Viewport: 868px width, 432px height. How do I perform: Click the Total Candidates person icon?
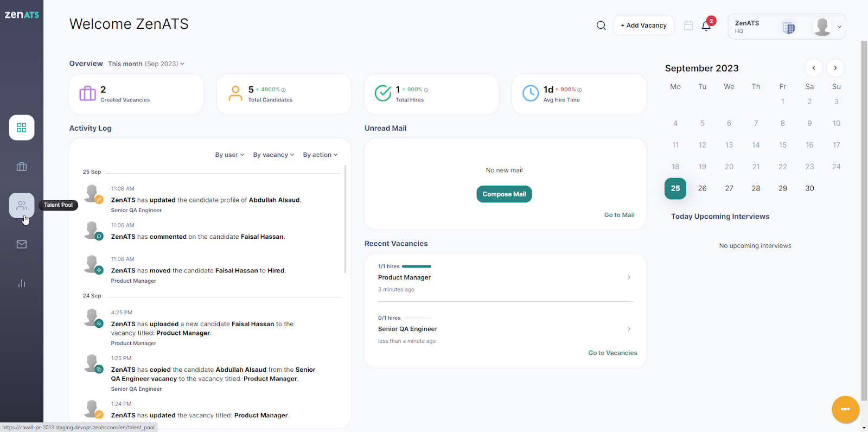pos(235,93)
